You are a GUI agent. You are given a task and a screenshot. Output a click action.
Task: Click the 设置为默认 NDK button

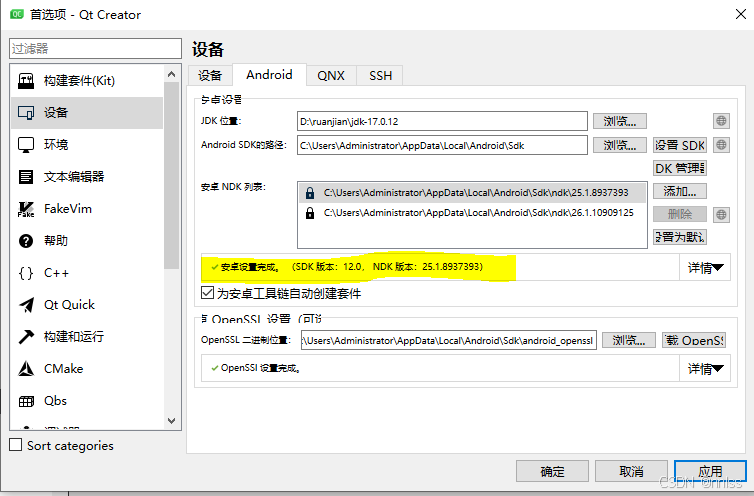click(679, 237)
